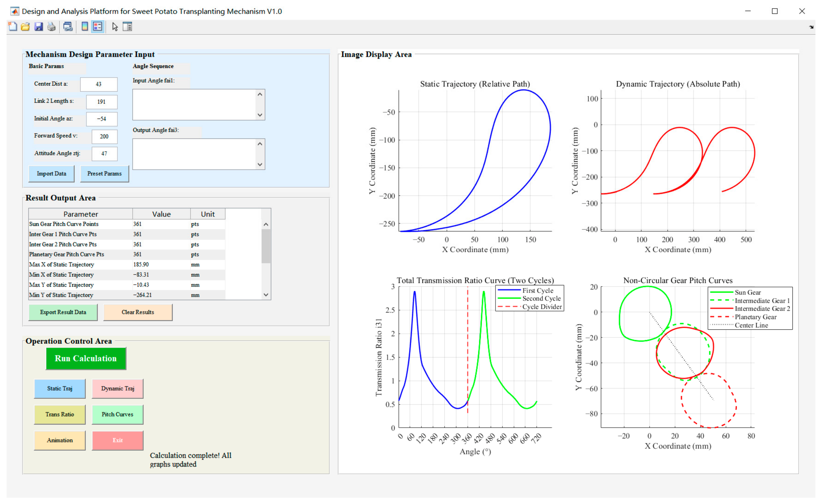This screenshot has height=504, width=821.
Task: Activate the Edit Plot arrow tool
Action: [115, 27]
